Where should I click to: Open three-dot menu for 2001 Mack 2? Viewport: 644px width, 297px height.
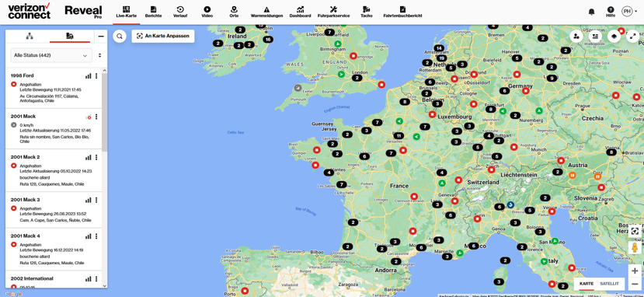[96, 157]
